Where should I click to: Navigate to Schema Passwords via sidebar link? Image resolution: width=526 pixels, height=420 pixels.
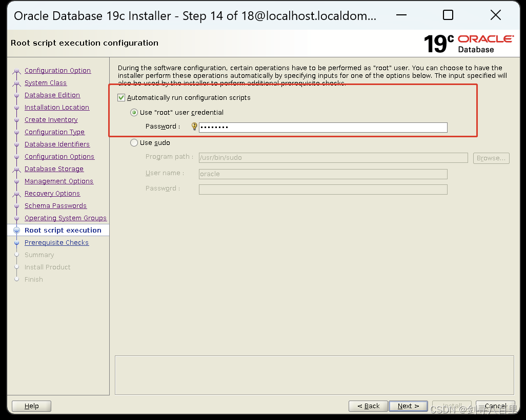click(x=55, y=205)
